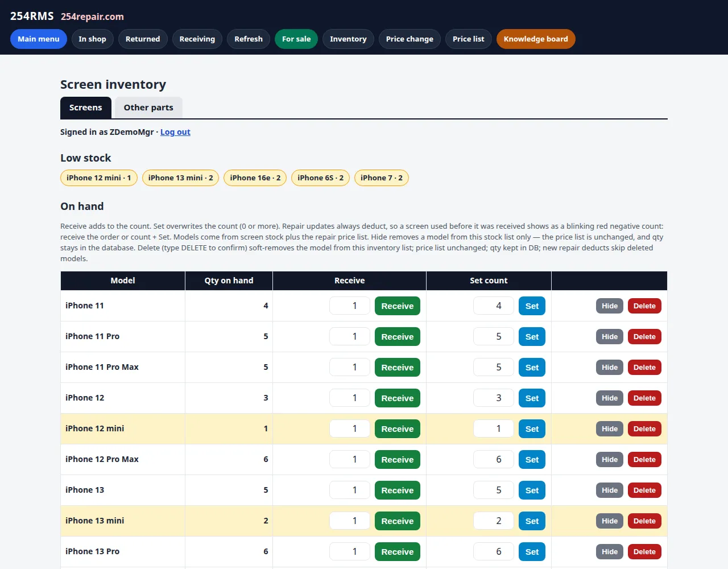Switch to the Other parts tab

(148, 108)
